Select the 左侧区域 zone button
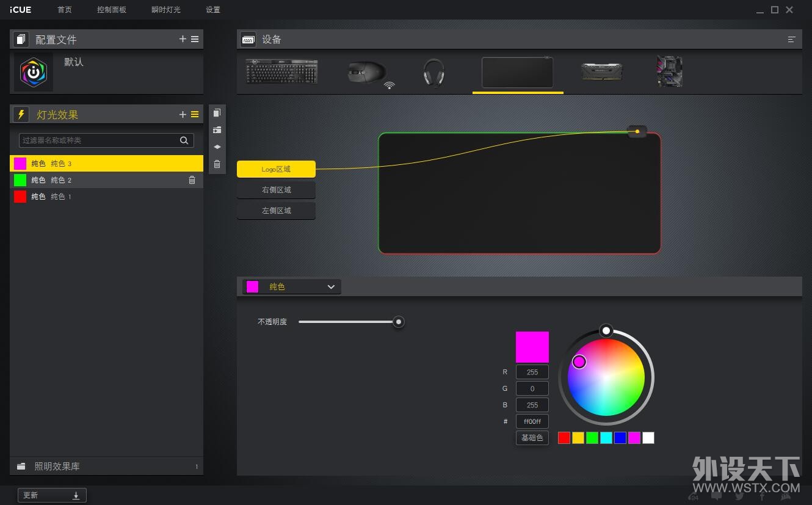This screenshot has height=505, width=812. click(x=276, y=211)
